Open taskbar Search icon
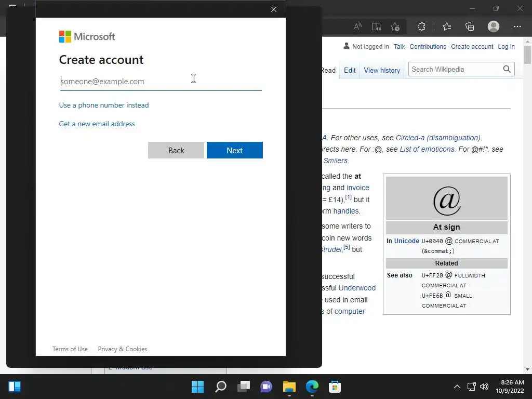Viewport: 532px width, 399px height. click(x=220, y=387)
